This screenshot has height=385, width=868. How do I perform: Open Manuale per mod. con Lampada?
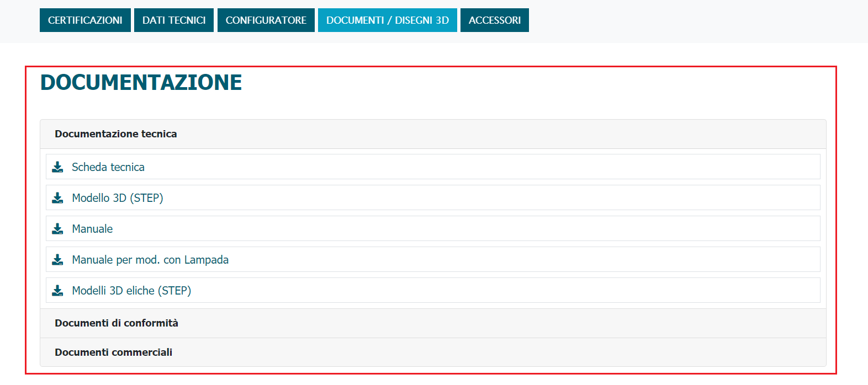click(x=150, y=260)
